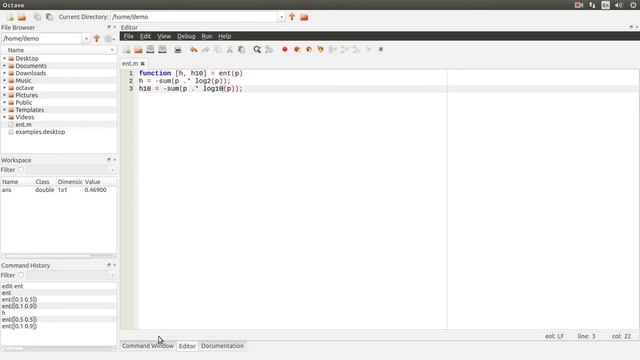Select the ans variable row
This screenshot has width=640, height=360.
59,190
